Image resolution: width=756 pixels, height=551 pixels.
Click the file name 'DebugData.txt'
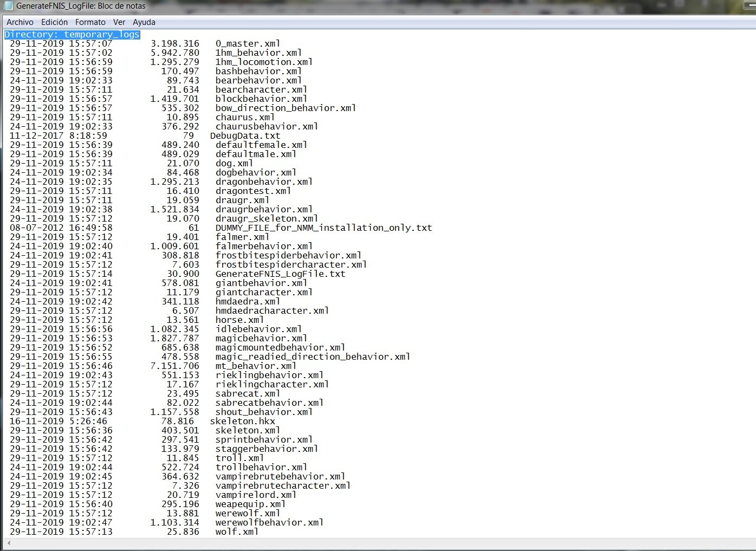[x=245, y=135]
